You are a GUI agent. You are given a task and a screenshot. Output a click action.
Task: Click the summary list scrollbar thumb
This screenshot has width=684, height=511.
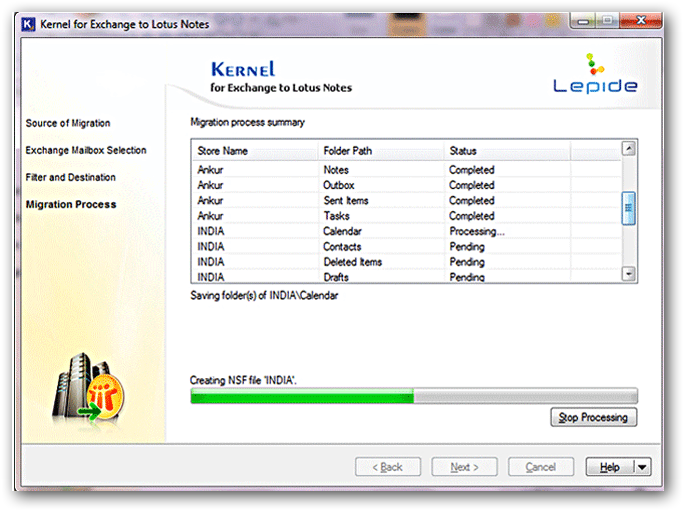tap(629, 208)
